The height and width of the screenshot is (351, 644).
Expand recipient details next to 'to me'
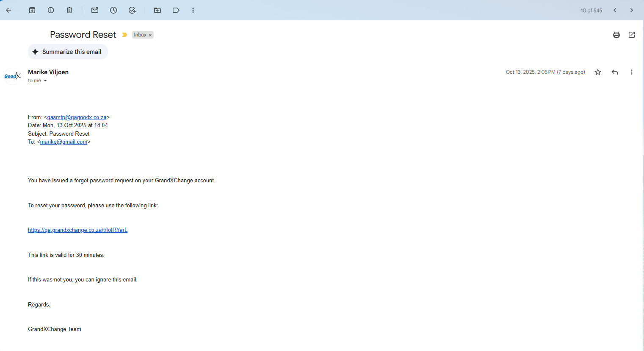(x=45, y=81)
